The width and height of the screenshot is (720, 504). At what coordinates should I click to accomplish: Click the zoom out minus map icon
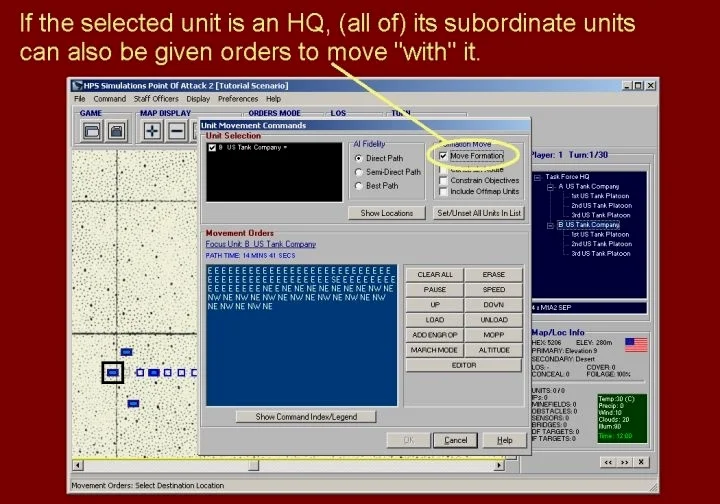point(177,131)
